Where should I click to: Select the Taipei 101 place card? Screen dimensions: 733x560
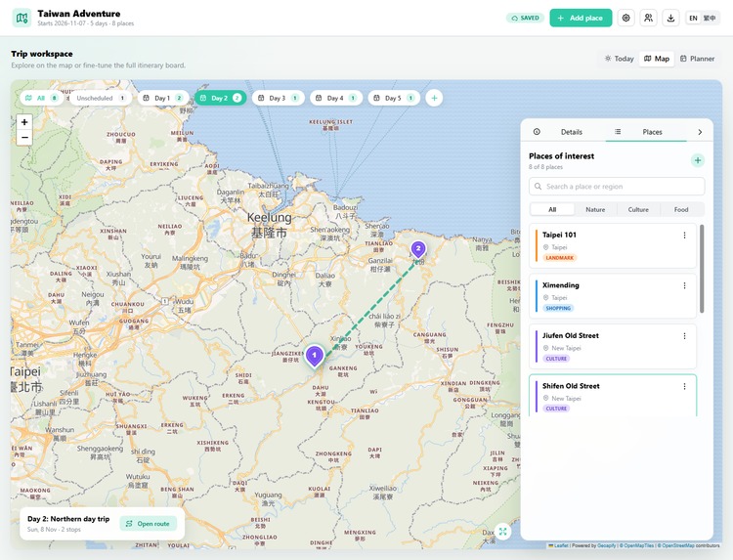coord(613,246)
